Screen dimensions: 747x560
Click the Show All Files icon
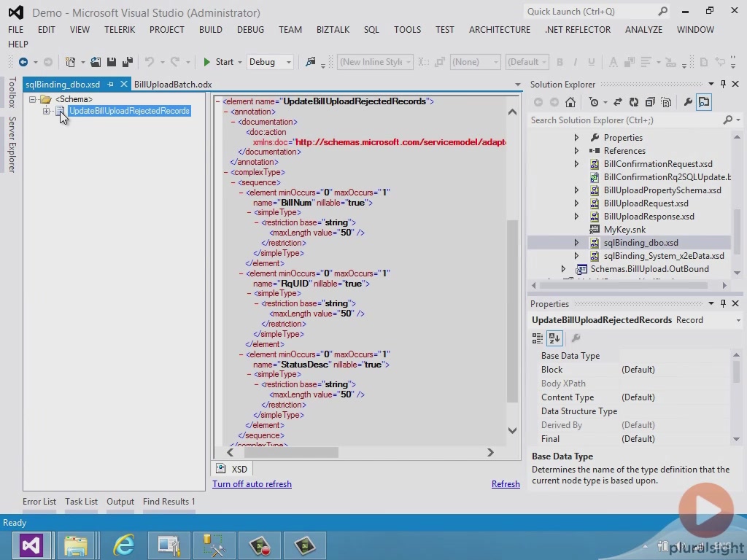click(x=667, y=102)
